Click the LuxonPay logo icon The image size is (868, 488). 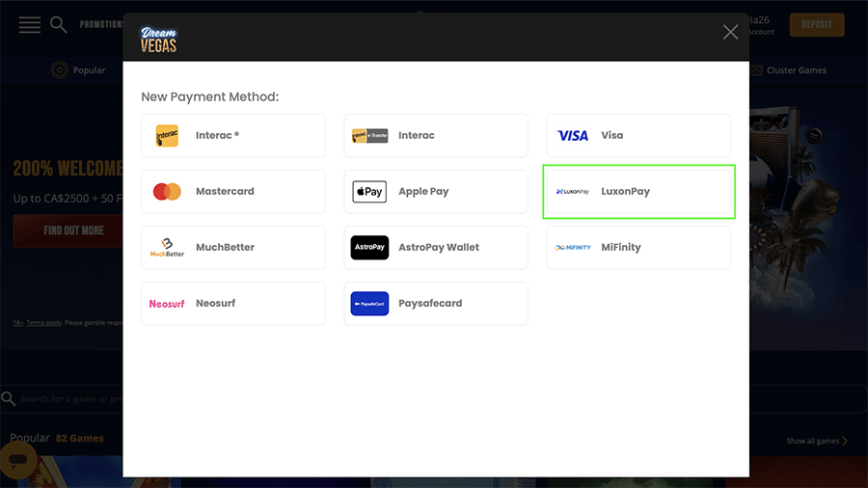pos(572,191)
